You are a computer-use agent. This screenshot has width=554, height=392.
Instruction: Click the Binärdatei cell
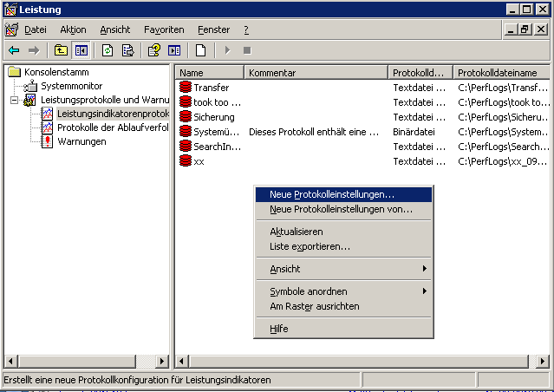pos(414,132)
